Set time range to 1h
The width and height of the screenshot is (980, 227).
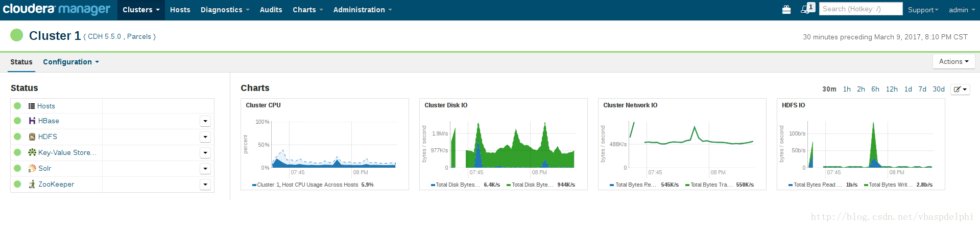coord(847,89)
